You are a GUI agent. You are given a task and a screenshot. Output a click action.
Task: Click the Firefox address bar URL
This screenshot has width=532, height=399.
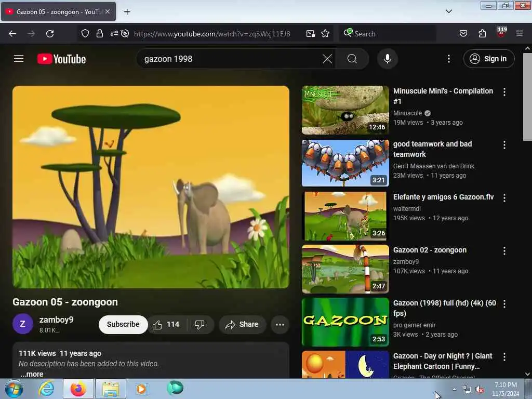click(x=212, y=34)
